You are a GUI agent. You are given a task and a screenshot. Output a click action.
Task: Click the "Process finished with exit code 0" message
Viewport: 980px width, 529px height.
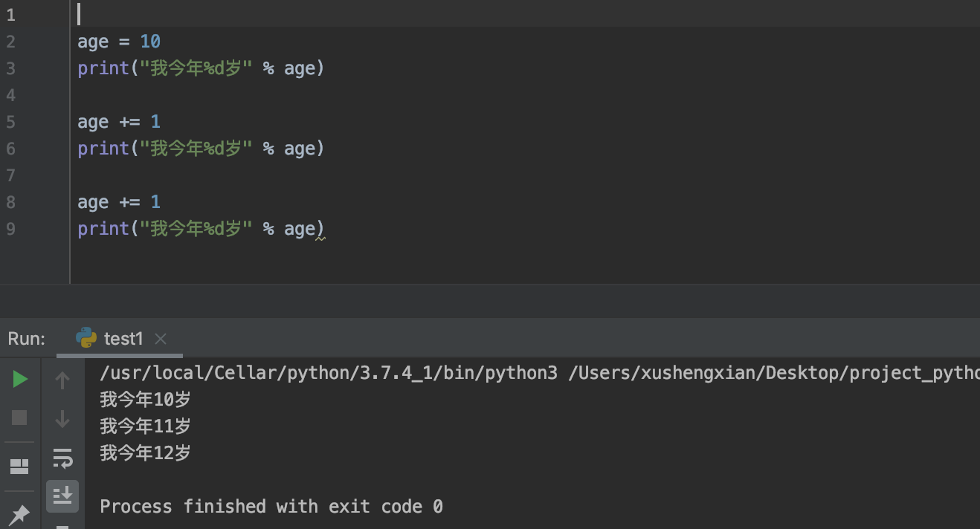271,507
